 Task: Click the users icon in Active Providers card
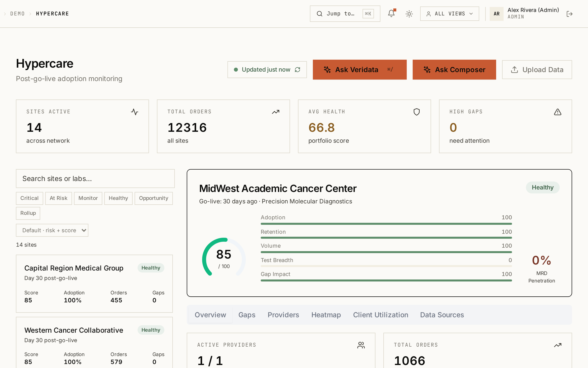point(361,345)
